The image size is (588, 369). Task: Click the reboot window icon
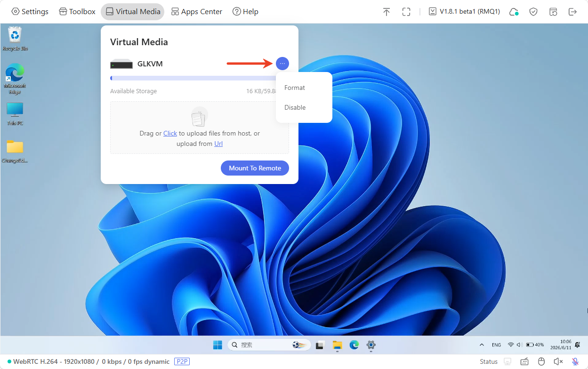(x=553, y=12)
